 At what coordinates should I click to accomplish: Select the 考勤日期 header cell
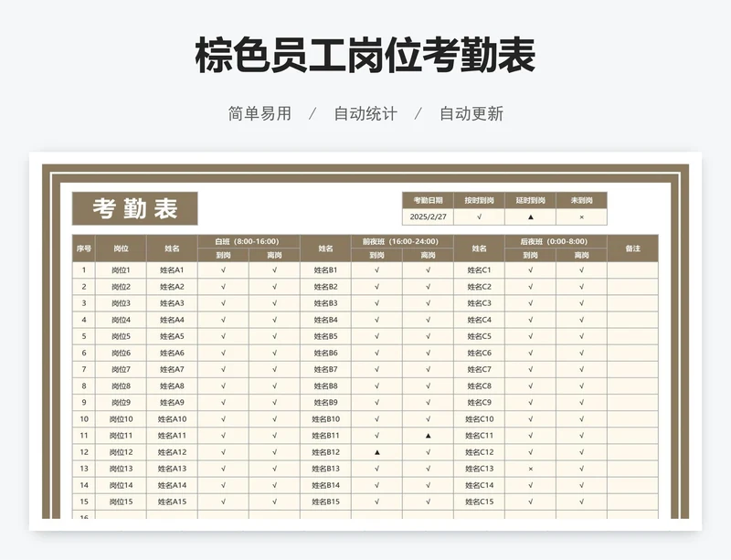428,200
